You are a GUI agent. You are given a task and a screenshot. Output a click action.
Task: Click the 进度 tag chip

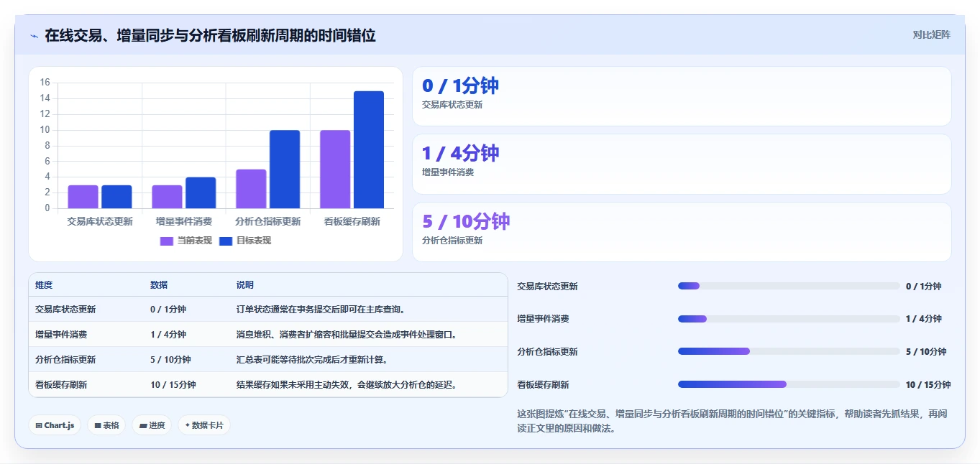pyautogui.click(x=152, y=425)
